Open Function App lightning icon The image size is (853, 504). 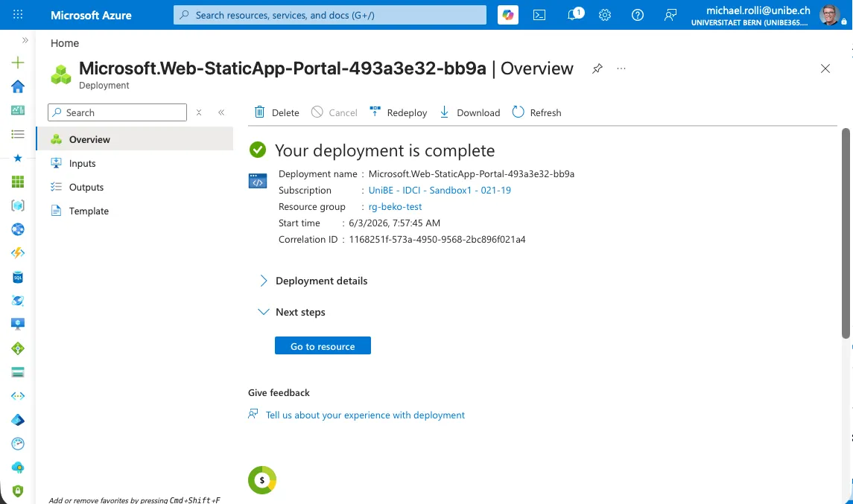17,253
